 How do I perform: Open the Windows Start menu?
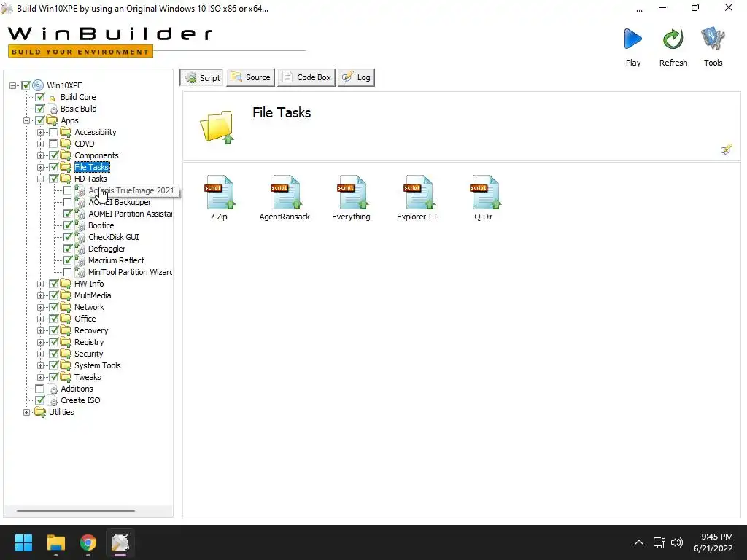(23, 542)
